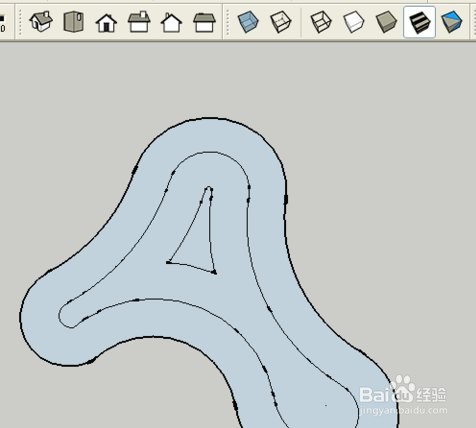
Task: Switch to Right view
Action: coord(139,22)
